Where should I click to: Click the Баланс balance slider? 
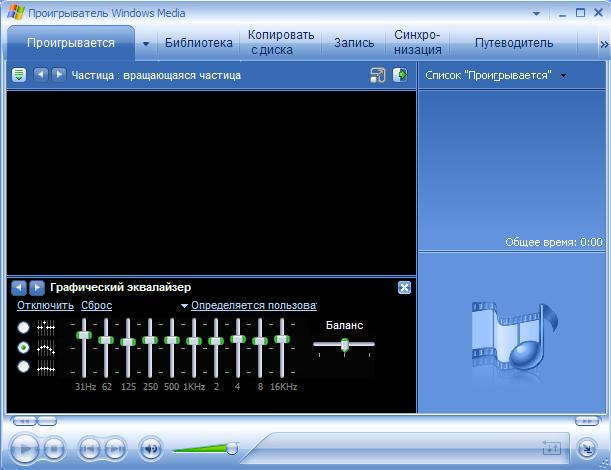pos(344,345)
